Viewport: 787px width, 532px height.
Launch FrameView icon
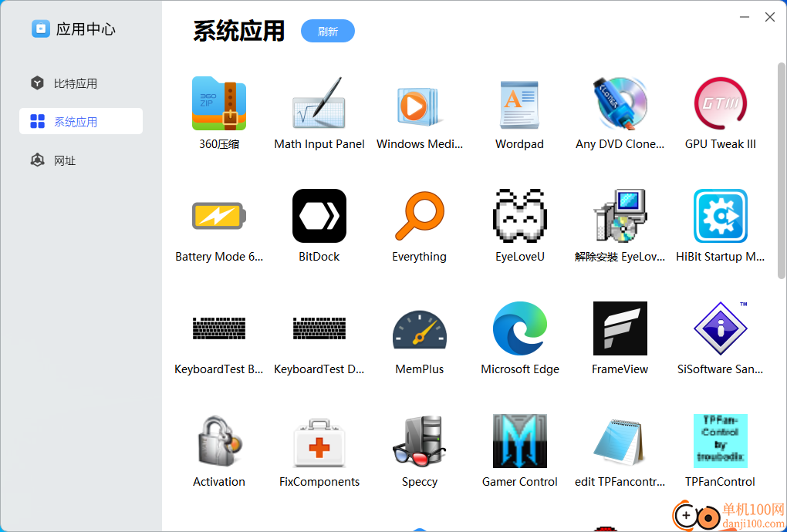pos(620,328)
